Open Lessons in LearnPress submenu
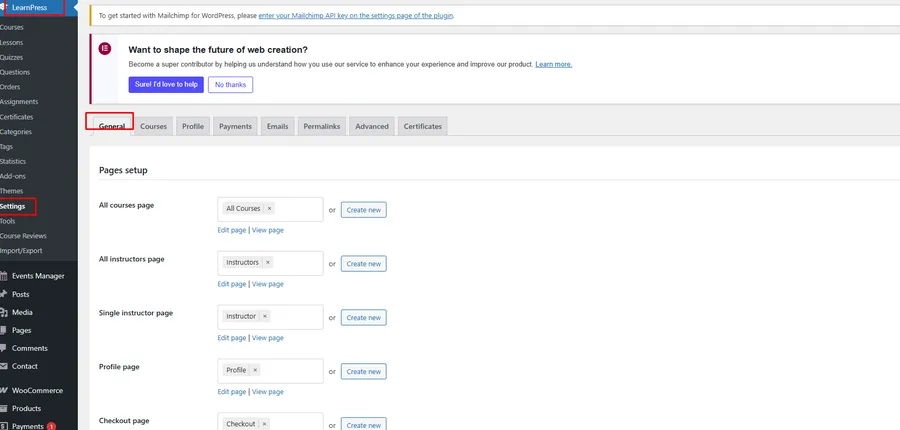Screen dimensions: 900x430 [x=11, y=42]
